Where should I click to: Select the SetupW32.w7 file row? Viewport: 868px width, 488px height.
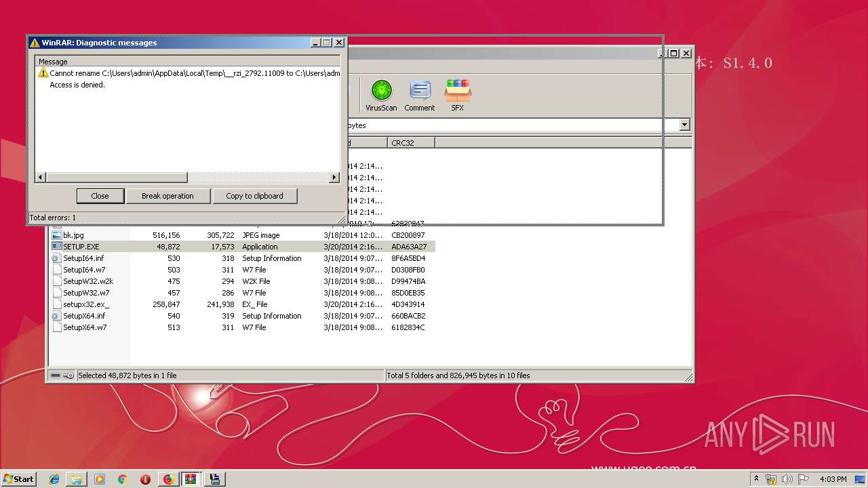[243, 293]
